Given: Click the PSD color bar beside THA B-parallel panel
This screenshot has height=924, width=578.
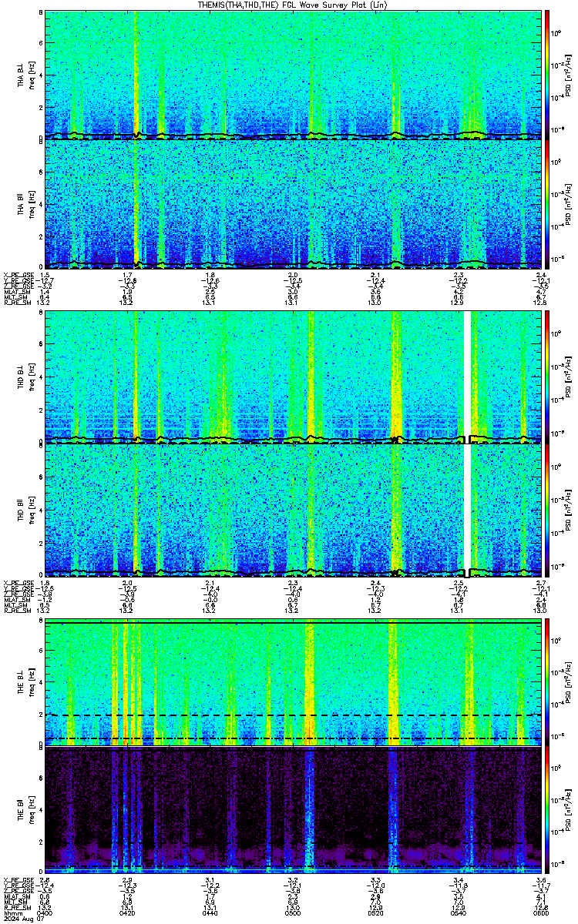Looking at the screenshot, I should [548, 203].
